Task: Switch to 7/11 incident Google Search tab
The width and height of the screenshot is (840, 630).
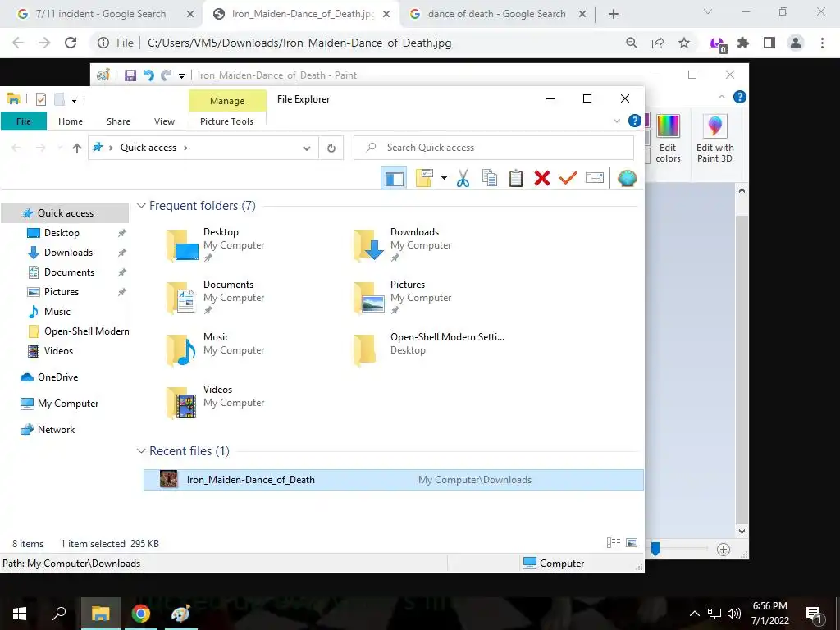Action: (101, 14)
